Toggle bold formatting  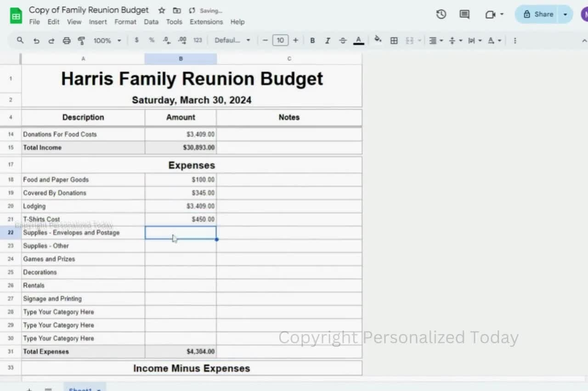pos(312,40)
